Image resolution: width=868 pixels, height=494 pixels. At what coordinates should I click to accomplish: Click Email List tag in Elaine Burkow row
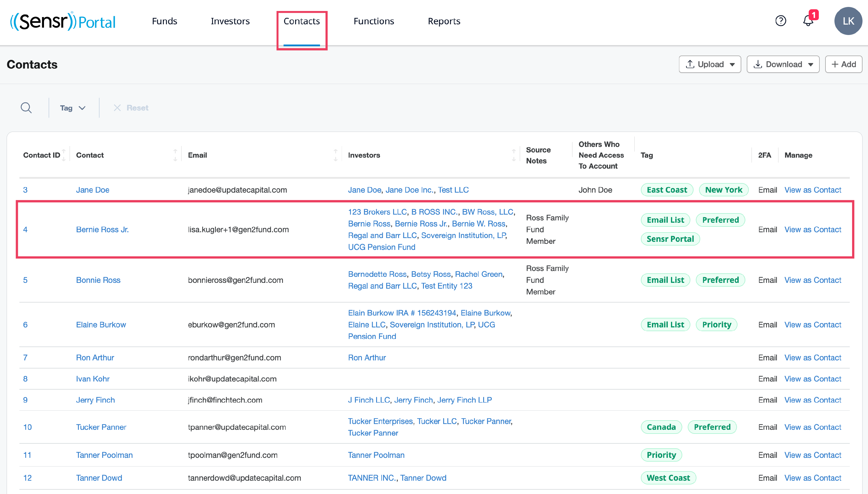665,325
